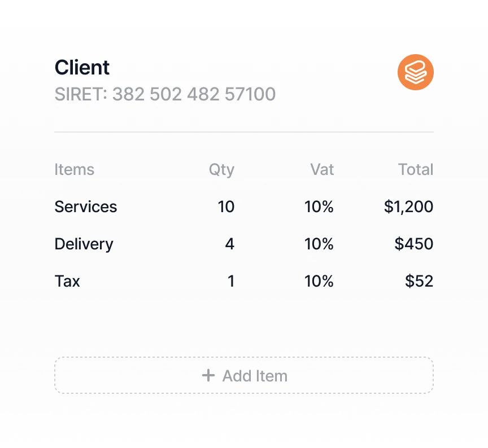Select the Delivery line item
This screenshot has width=488, height=448.
pos(84,244)
